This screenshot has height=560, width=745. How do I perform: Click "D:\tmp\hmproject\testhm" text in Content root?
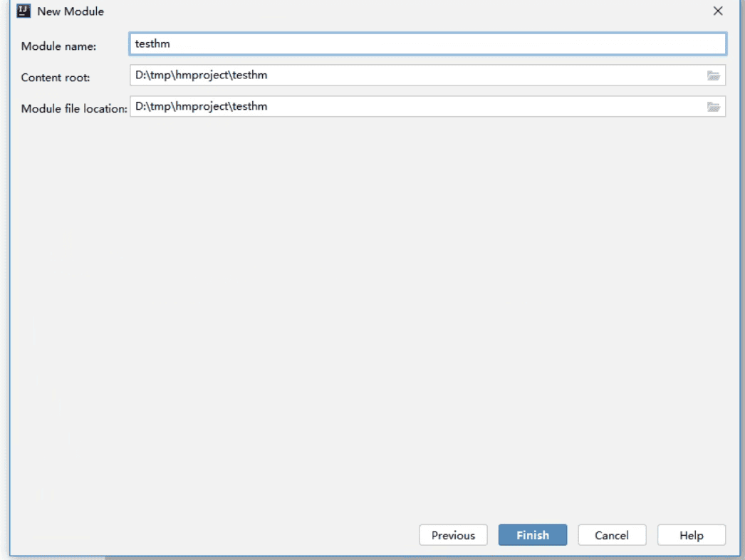pyautogui.click(x=201, y=75)
